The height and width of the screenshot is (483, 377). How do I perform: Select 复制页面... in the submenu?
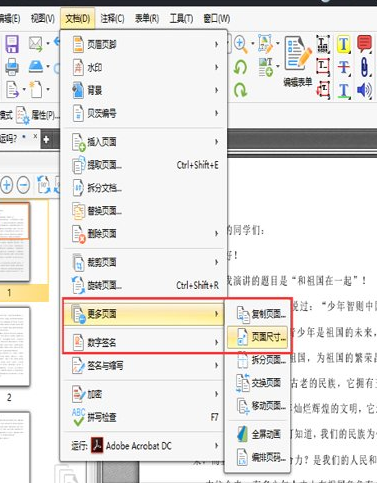[257, 314]
